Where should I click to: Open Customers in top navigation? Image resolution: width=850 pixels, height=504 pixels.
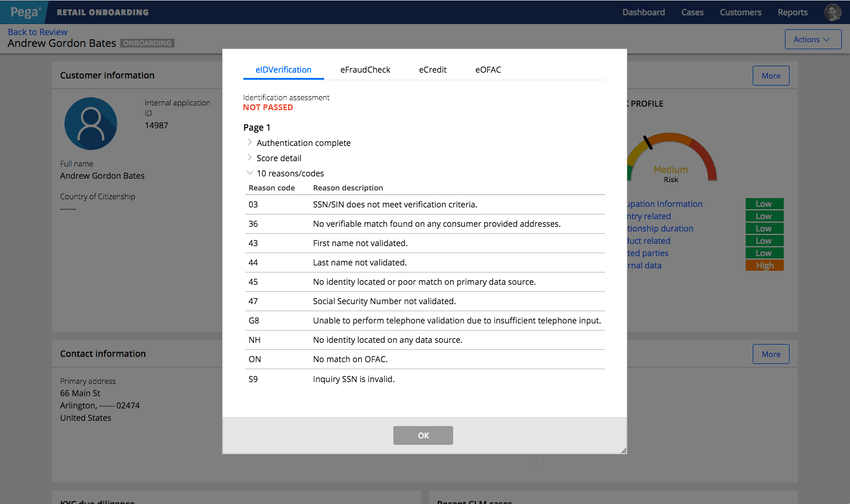(741, 12)
